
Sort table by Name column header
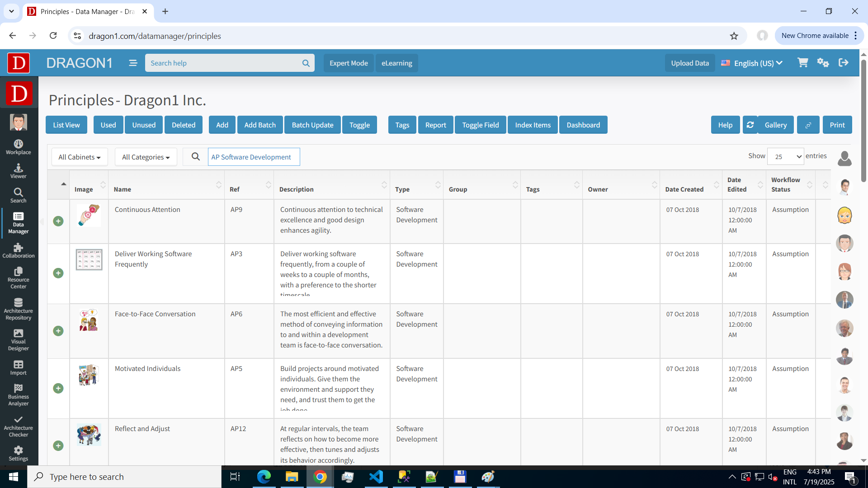pos(167,185)
